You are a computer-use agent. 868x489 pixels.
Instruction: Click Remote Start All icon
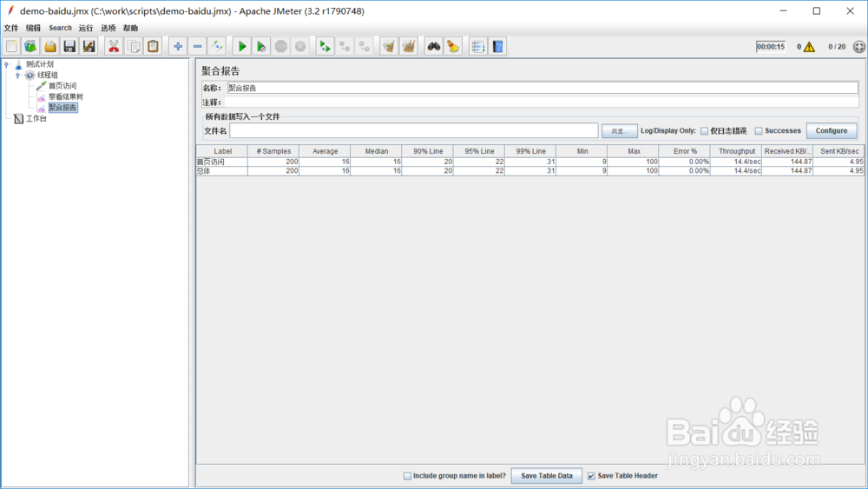point(325,47)
